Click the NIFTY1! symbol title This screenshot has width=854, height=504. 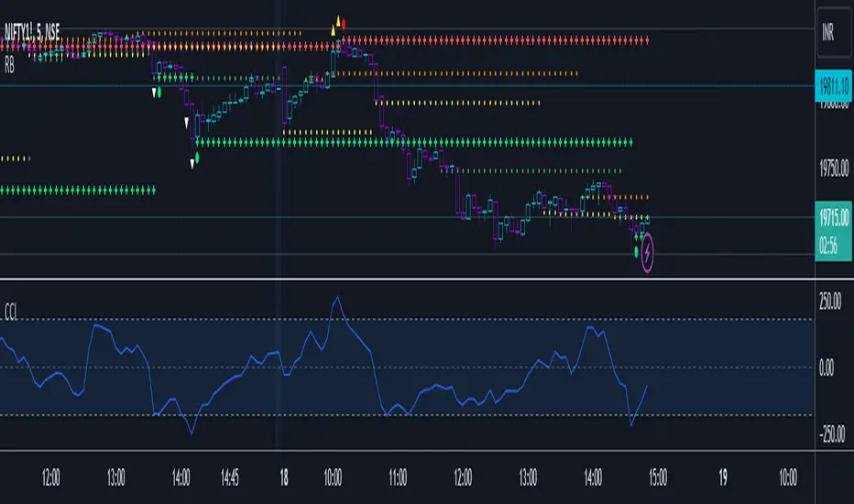click(x=32, y=31)
